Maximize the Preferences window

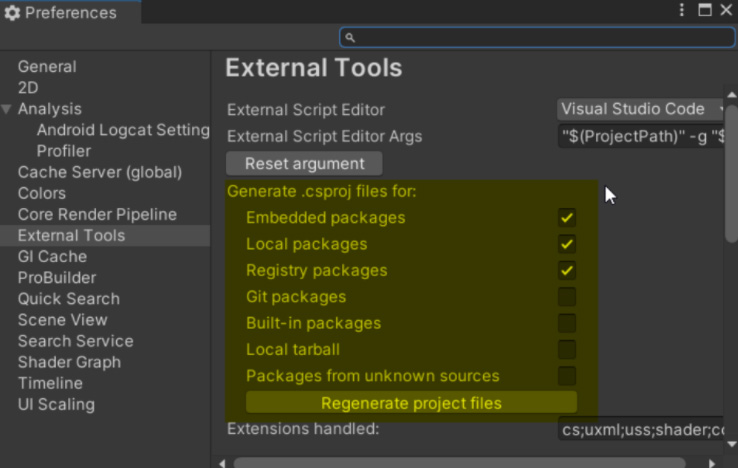704,12
